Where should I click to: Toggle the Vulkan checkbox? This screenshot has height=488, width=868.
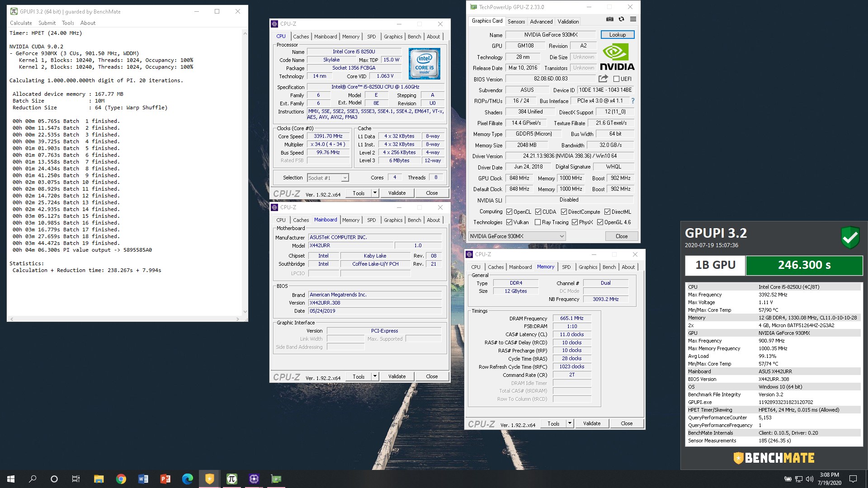pos(509,222)
